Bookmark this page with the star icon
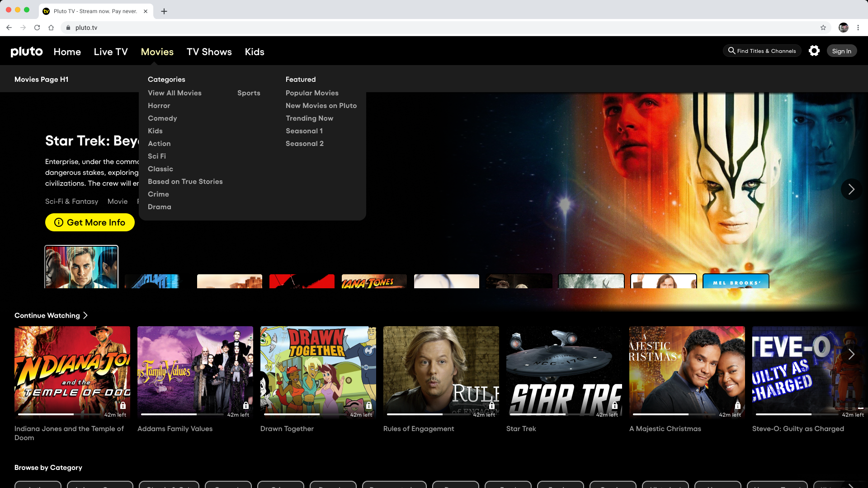The height and width of the screenshot is (488, 868). (823, 28)
